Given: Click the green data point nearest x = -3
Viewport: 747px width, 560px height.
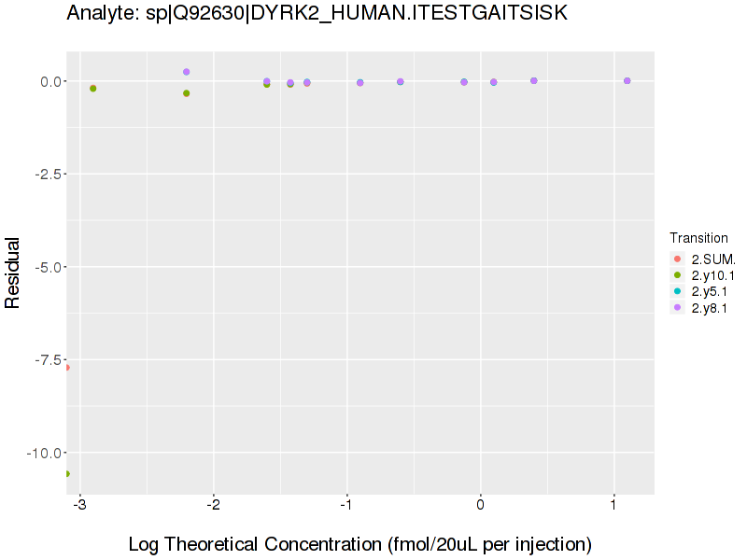Looking at the screenshot, I should [x=92, y=89].
